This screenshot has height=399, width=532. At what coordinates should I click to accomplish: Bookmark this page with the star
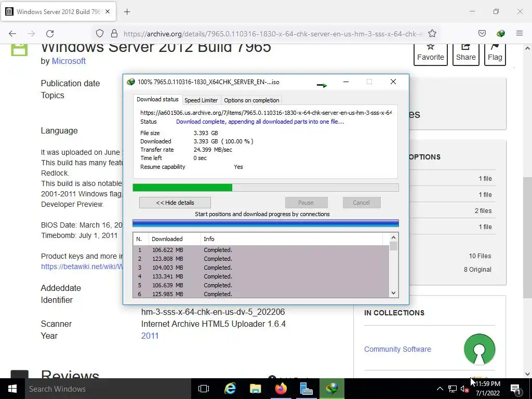[432, 34]
